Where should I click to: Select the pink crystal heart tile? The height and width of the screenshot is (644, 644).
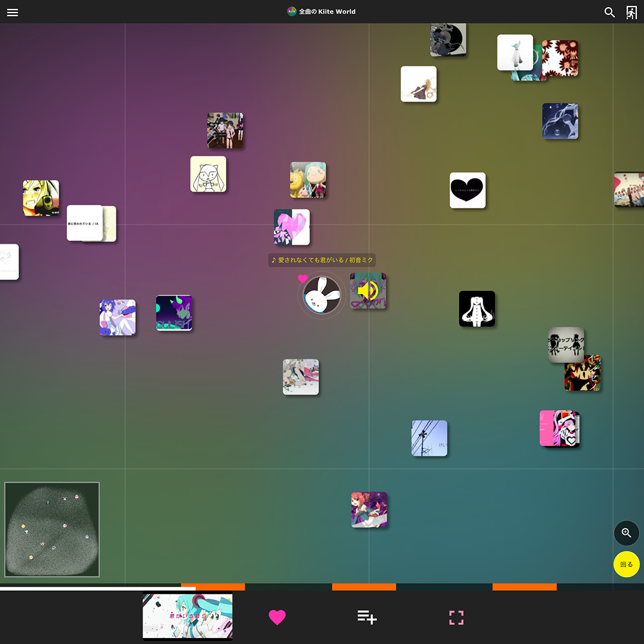[x=292, y=227]
